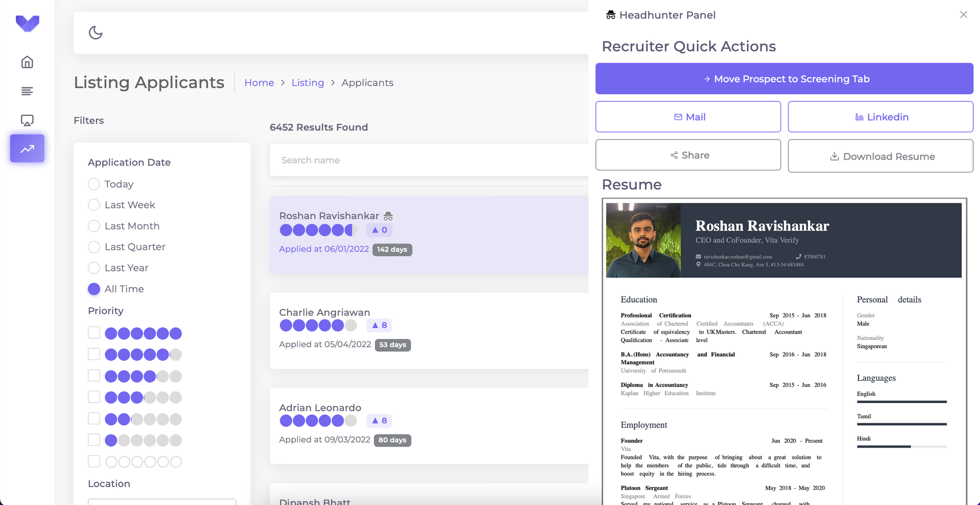The height and width of the screenshot is (505, 980).
Task: Close the Headhunter Panel
Action: pos(963,15)
